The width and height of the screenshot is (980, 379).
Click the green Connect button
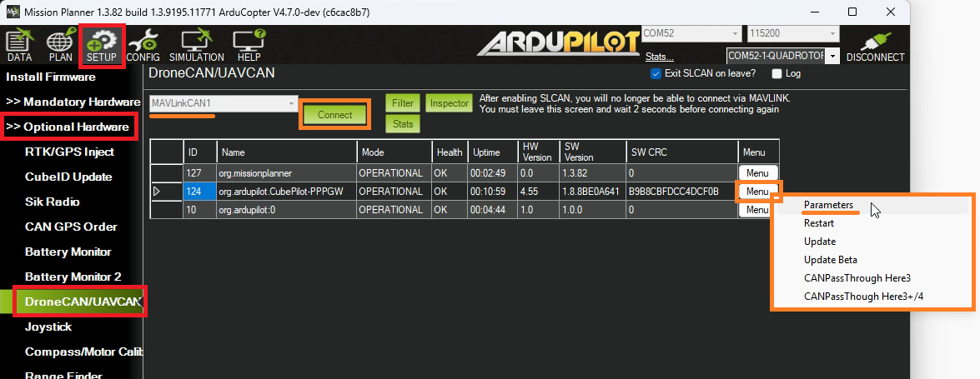[334, 115]
